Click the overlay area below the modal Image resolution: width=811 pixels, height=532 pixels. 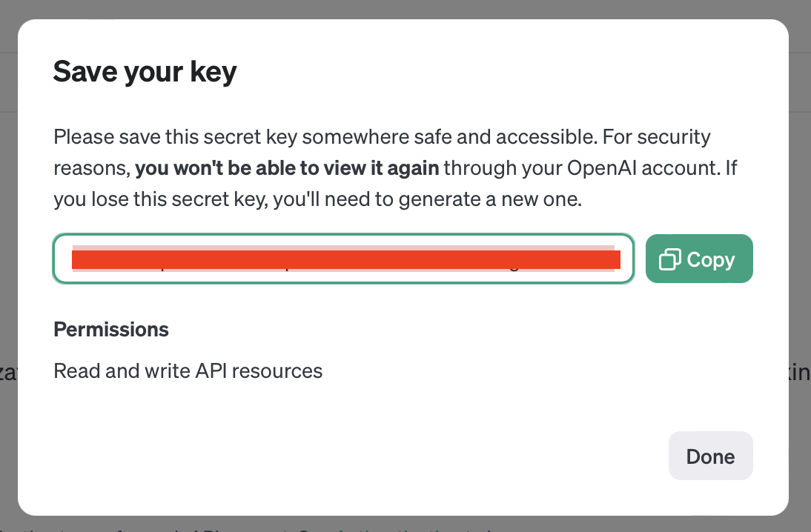click(x=405, y=526)
